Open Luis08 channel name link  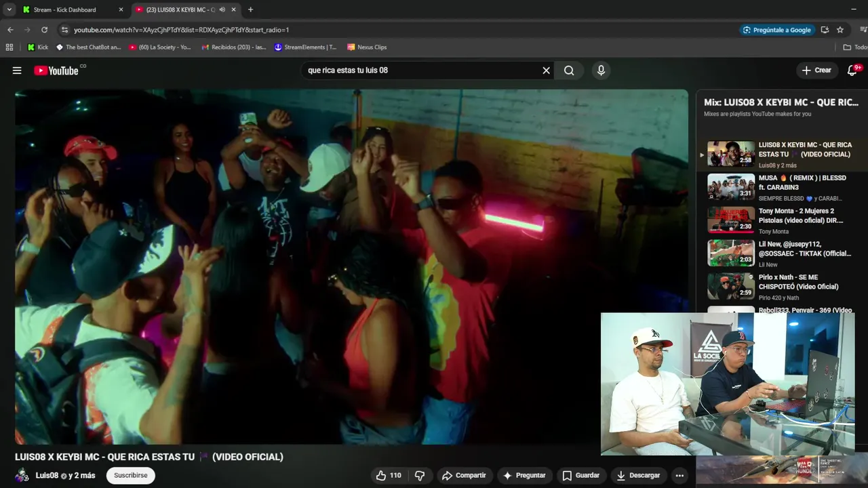coord(47,476)
